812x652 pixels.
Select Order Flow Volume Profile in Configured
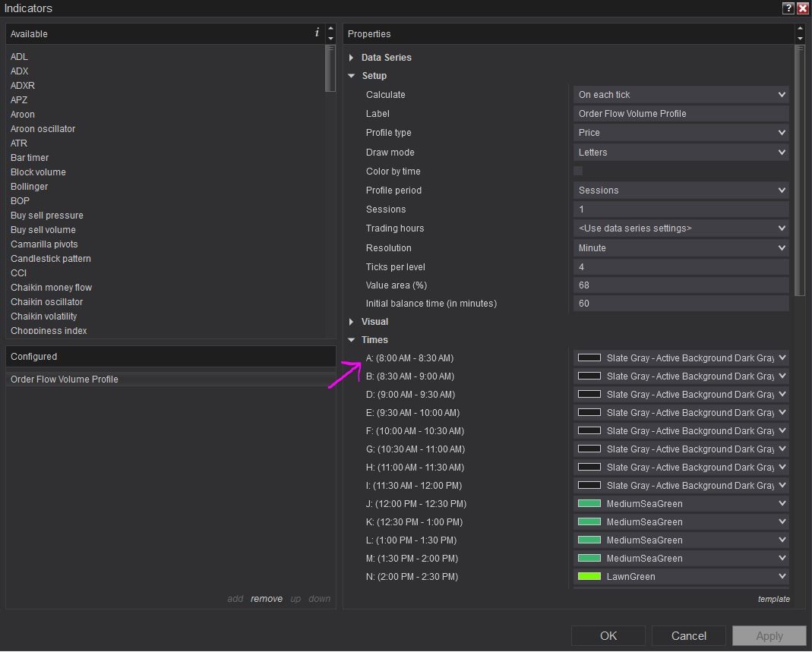click(x=65, y=380)
